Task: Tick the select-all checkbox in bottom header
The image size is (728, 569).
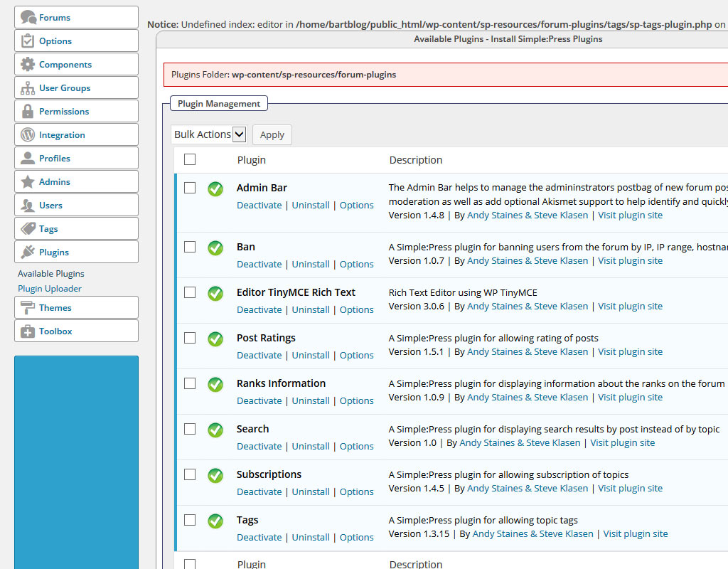Action: [190, 564]
